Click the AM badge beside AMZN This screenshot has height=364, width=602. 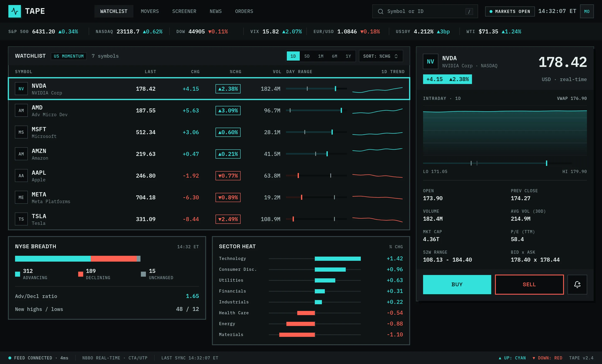(21, 154)
